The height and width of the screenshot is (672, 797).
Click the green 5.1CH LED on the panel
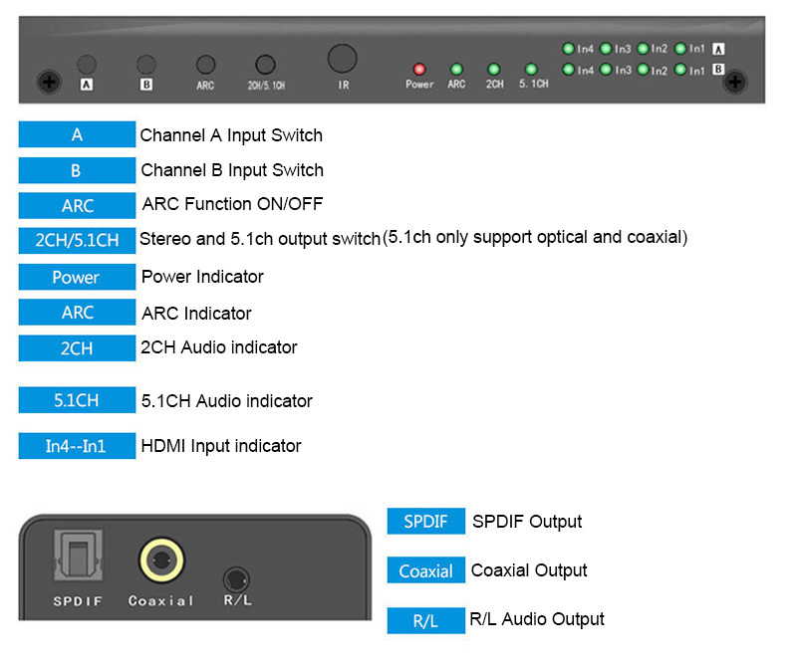coord(531,69)
